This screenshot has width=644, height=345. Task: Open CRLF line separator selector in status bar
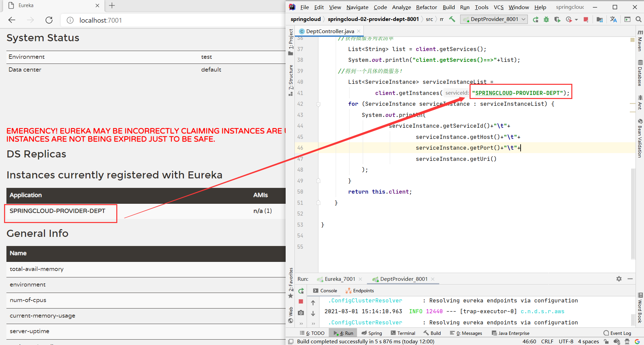[547, 342]
